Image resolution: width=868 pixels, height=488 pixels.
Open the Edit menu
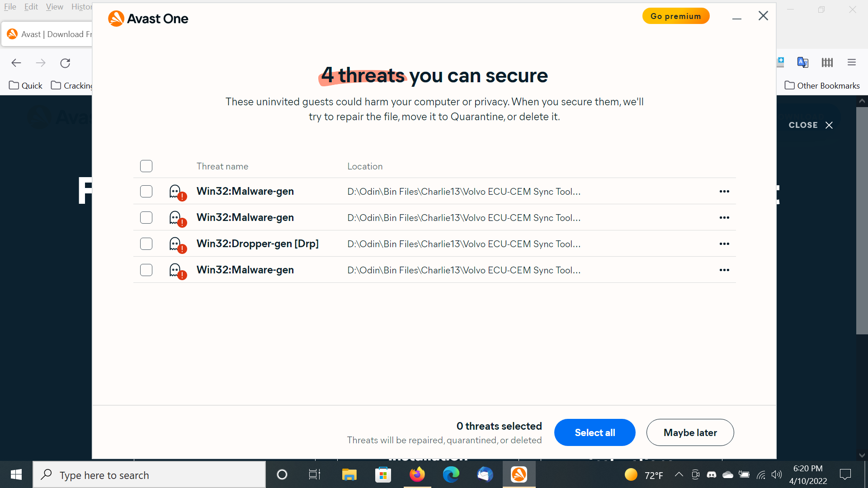(31, 7)
